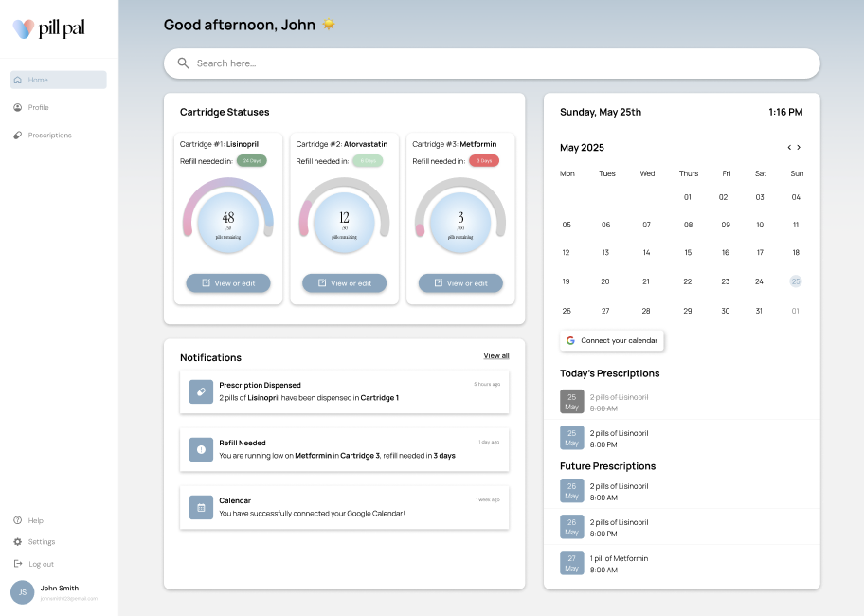Click the search magnifier icon
This screenshot has width=864, height=616.
tap(183, 63)
